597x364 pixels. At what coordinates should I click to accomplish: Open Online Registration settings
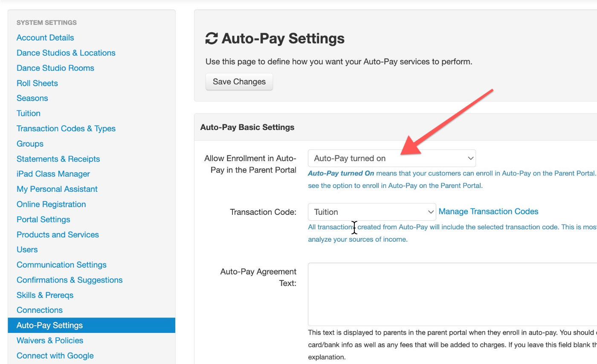coord(51,204)
